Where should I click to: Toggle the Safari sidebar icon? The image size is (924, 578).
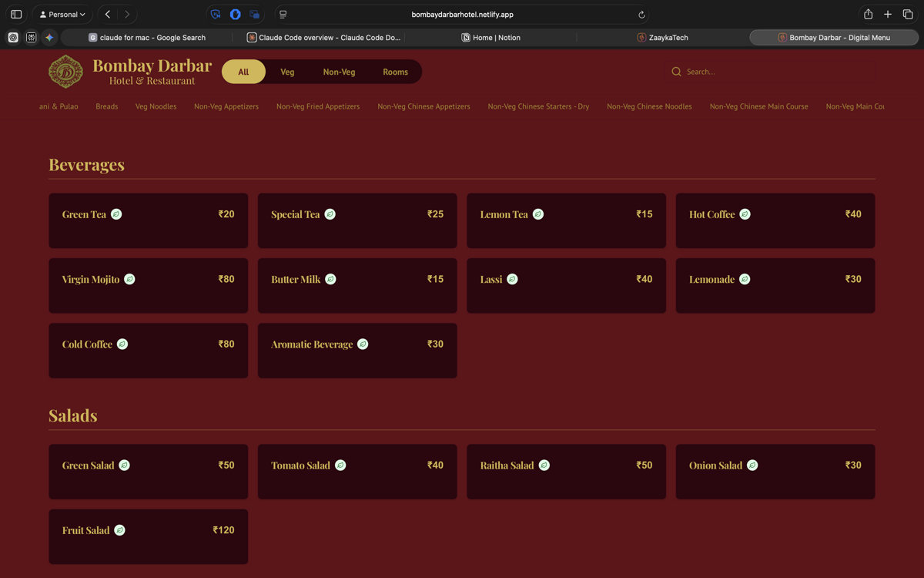coord(16,14)
